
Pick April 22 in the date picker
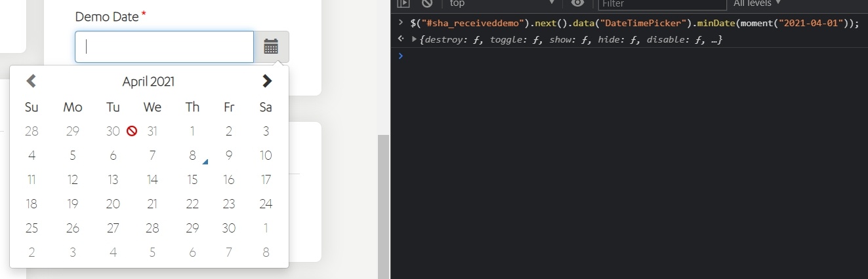tap(192, 204)
